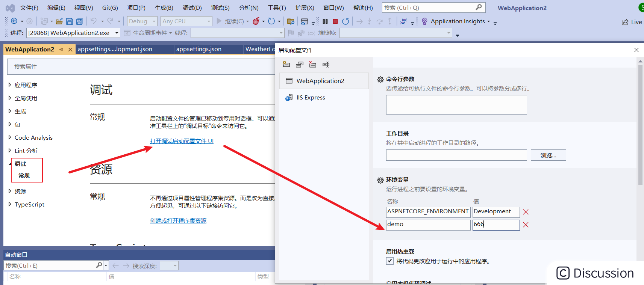Viewport: 644px width, 285px height.
Task: Remove the ASPNETCORE_ENVIRONMENT variable with red X
Action: [526, 212]
